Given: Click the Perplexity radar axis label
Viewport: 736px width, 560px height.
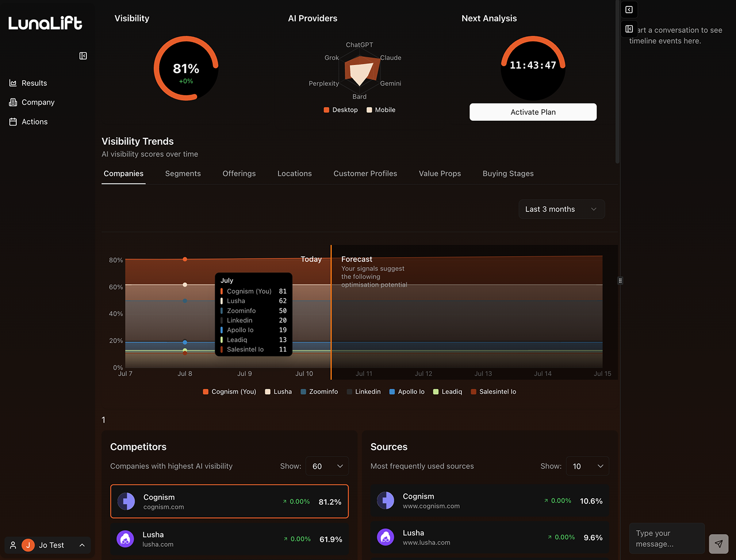Looking at the screenshot, I should pyautogui.click(x=324, y=83).
